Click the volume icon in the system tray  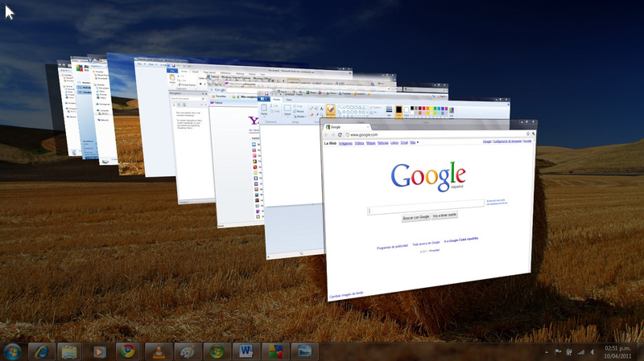coord(592,352)
